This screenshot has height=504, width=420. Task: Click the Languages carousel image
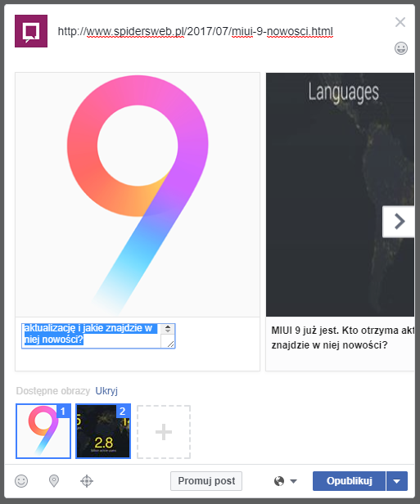tap(340, 195)
